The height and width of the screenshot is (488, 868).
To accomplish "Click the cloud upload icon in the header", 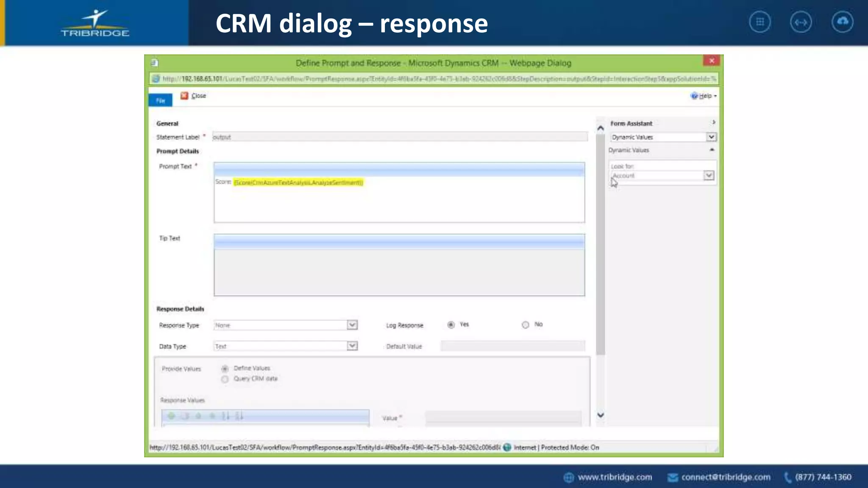I will [842, 22].
